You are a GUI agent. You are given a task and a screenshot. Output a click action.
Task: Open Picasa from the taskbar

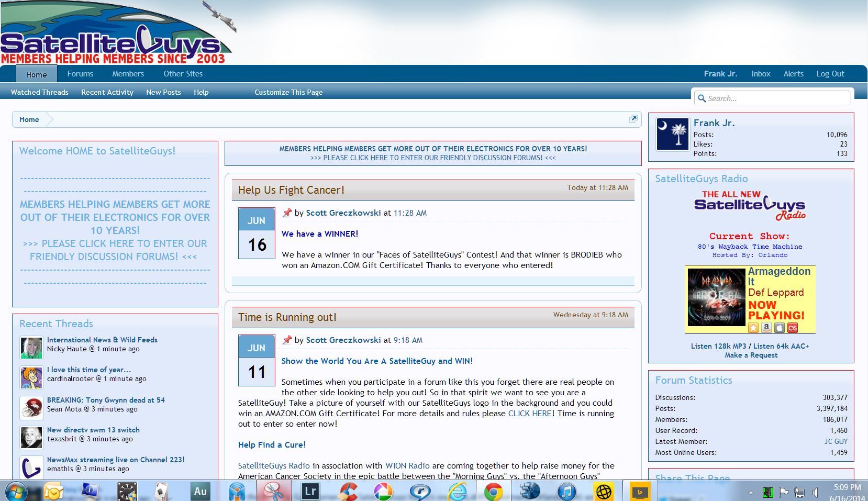pyautogui.click(x=383, y=492)
